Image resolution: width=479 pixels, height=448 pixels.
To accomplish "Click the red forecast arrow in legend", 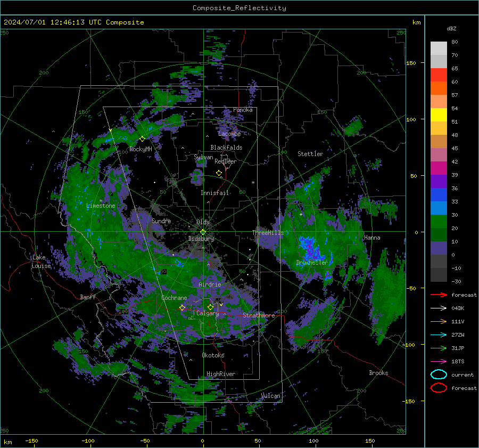I will [x=439, y=295].
